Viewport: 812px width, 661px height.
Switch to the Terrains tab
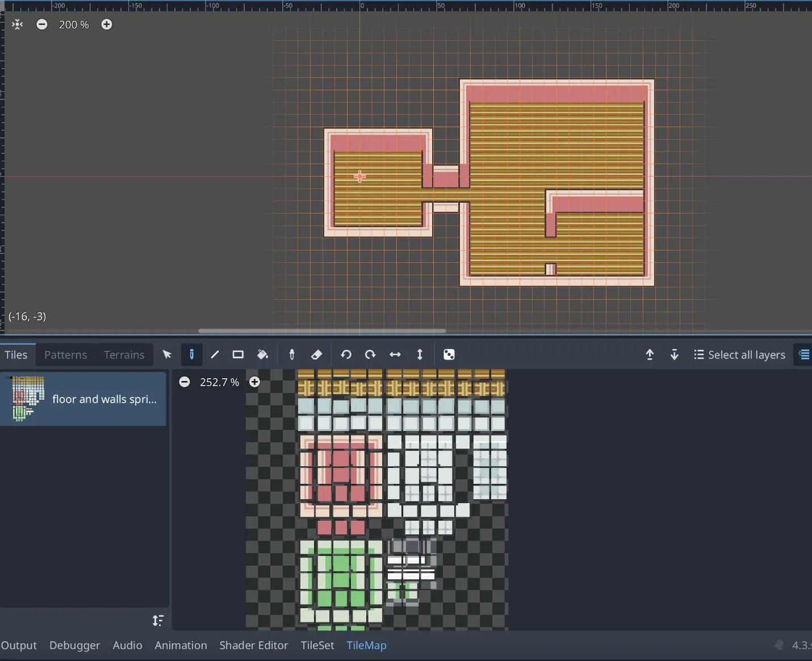124,355
